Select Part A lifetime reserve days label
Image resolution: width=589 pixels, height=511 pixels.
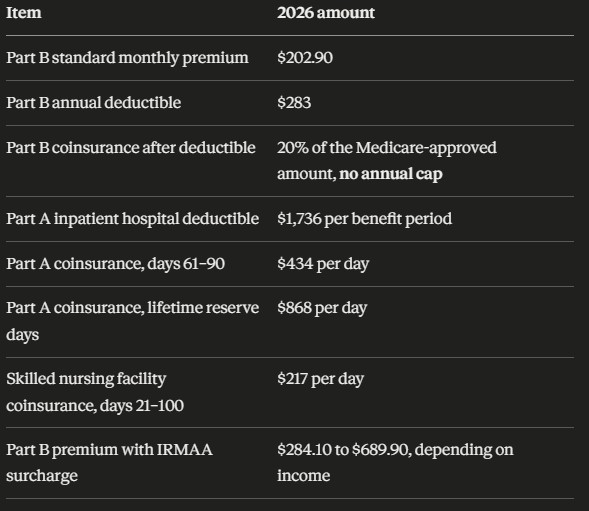tap(133, 321)
